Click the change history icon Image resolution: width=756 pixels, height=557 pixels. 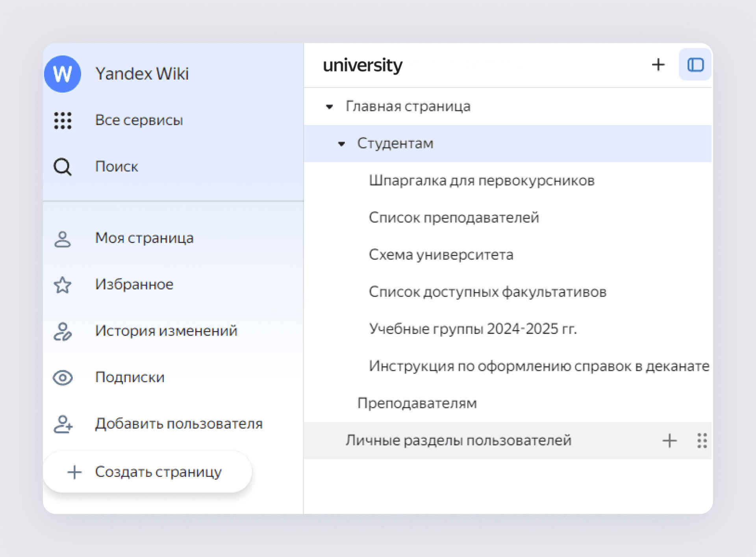[63, 331]
